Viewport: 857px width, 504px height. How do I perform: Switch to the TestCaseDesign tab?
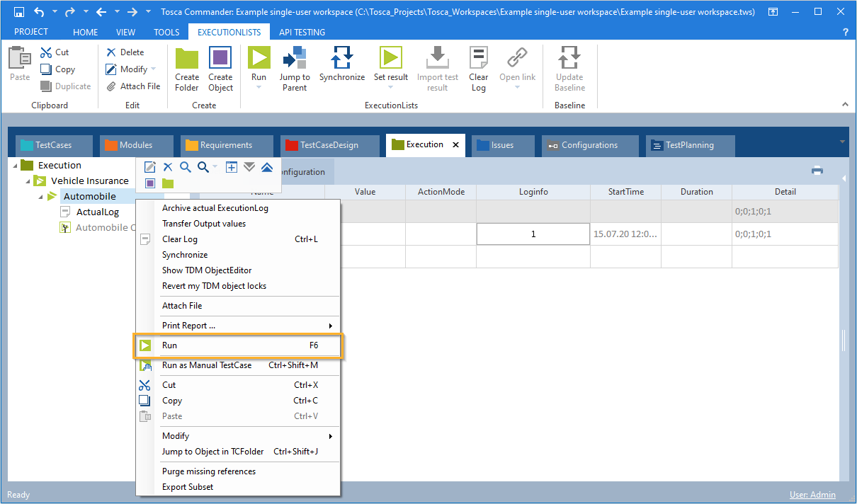(328, 145)
